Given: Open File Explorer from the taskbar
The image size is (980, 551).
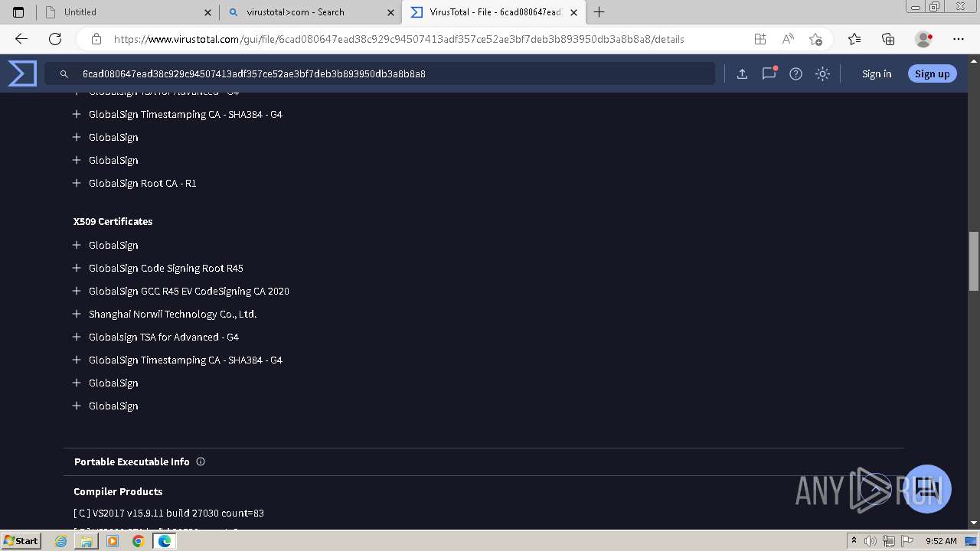Looking at the screenshot, I should [87, 541].
